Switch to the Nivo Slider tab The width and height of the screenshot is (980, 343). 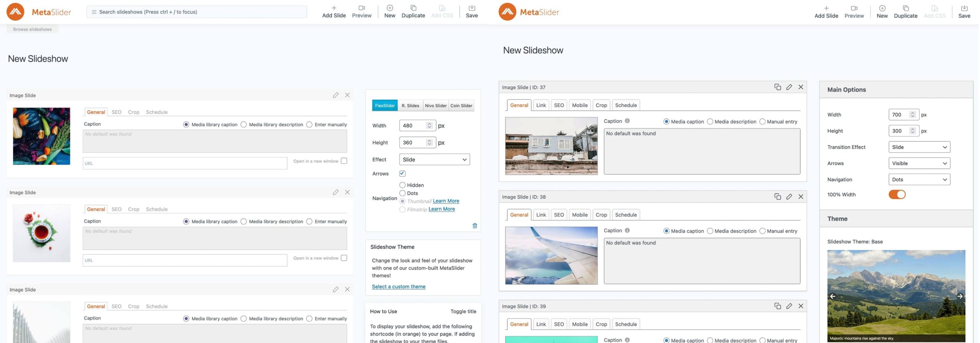click(x=436, y=106)
